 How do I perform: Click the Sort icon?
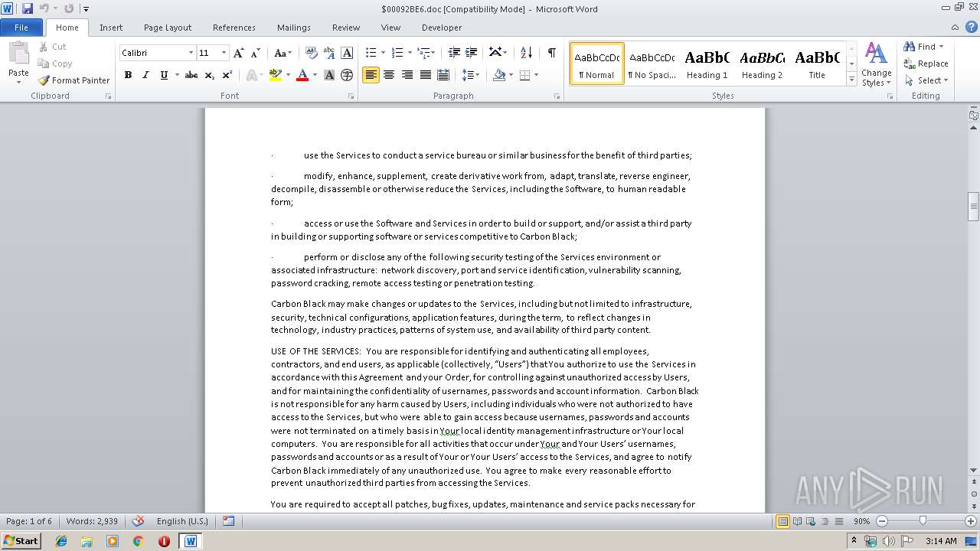(526, 53)
